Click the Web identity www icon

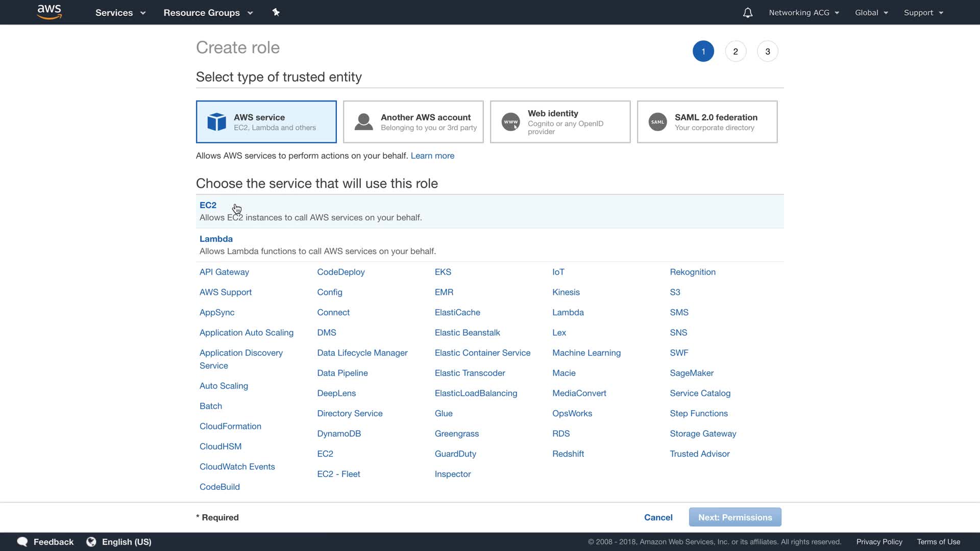tap(510, 122)
